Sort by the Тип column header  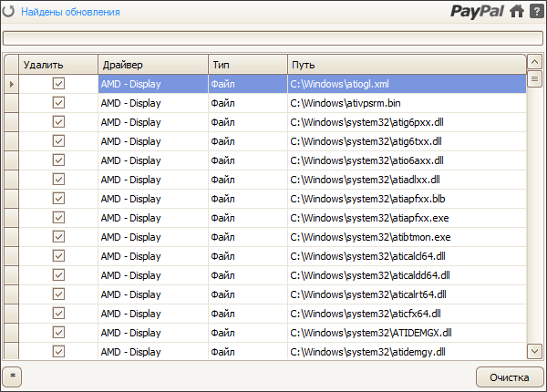click(247, 65)
